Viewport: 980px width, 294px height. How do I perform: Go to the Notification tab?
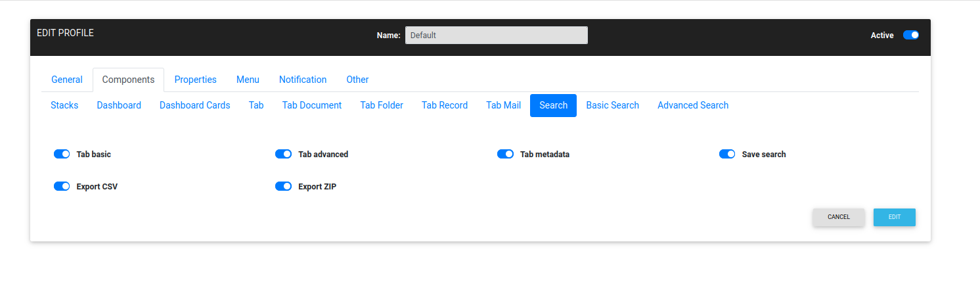coord(303,80)
